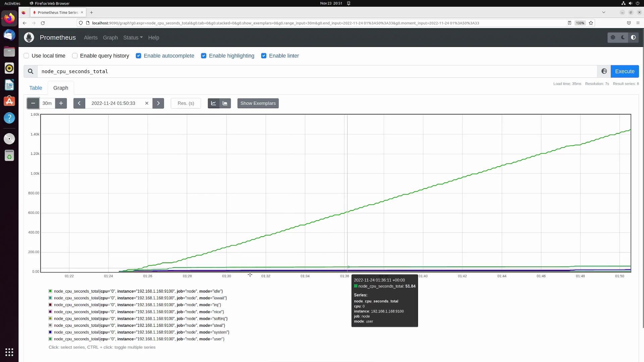This screenshot has width=644, height=362.
Task: Open the Activities overview
Action: 12,3
